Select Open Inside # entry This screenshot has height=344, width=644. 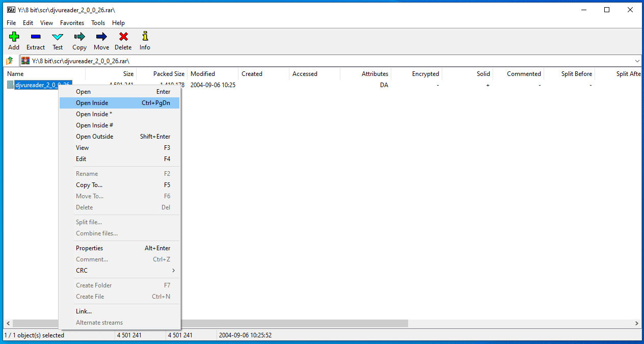(x=119, y=125)
